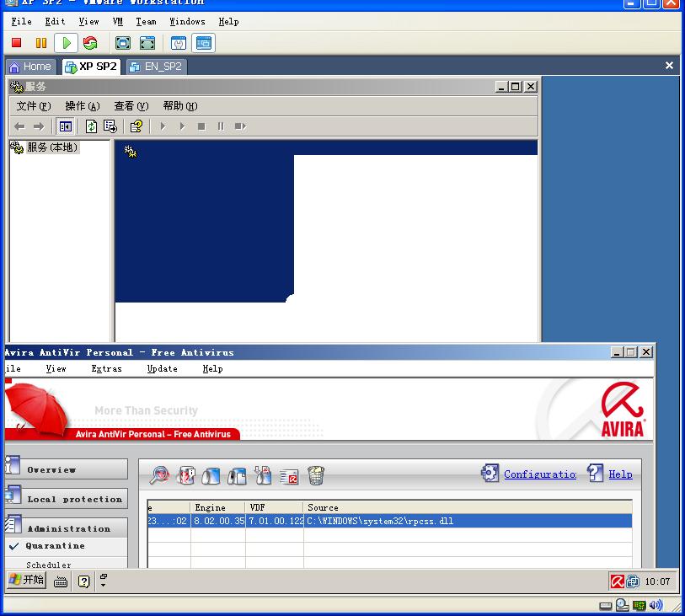Open the VM menu
The height and width of the screenshot is (616, 685).
[x=117, y=21]
